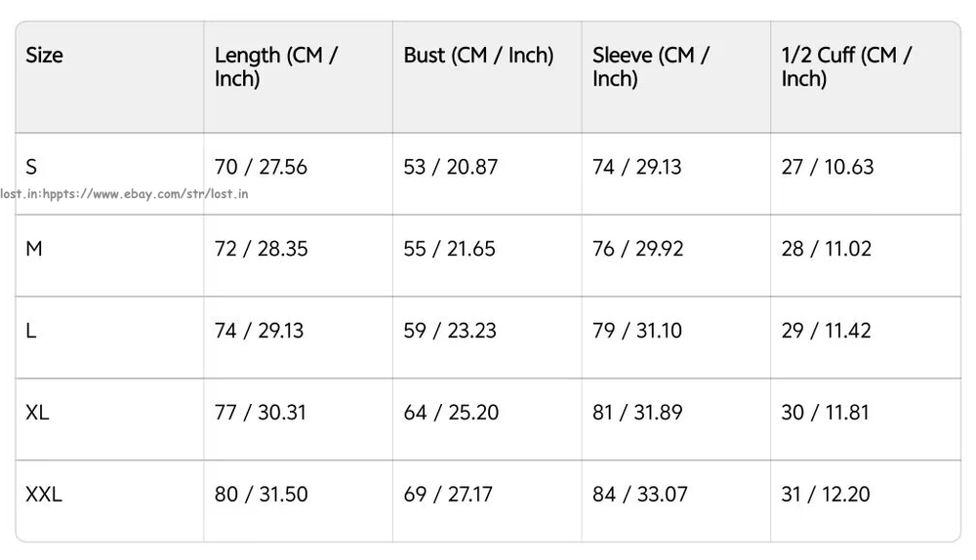Click the lost.in eBay store URL text
This screenshot has width=976, height=560.
point(125,193)
